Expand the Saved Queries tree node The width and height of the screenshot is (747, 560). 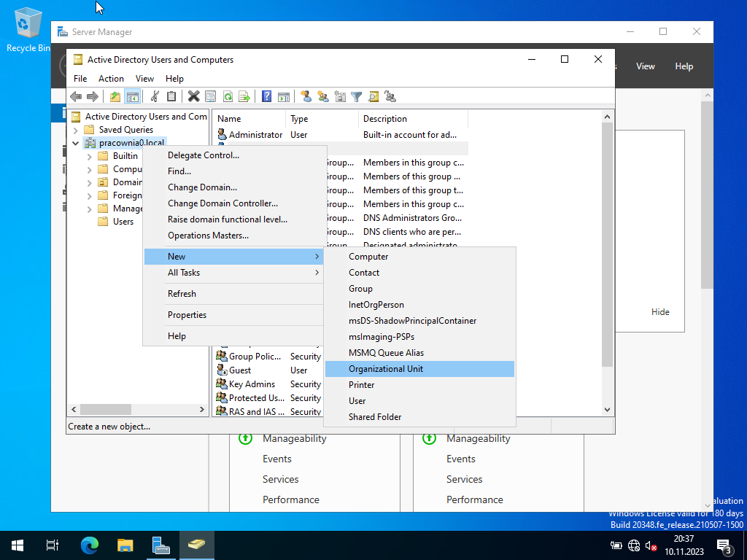point(76,130)
